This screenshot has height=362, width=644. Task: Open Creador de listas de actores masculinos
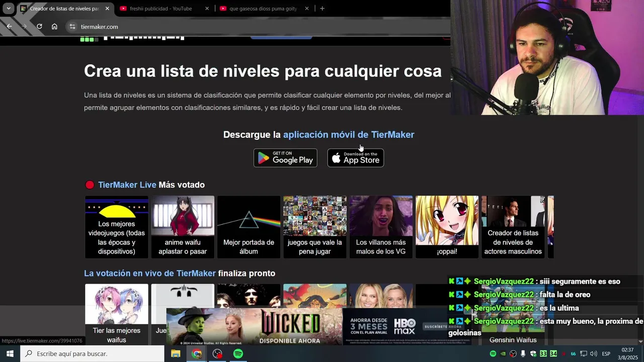[x=513, y=227]
